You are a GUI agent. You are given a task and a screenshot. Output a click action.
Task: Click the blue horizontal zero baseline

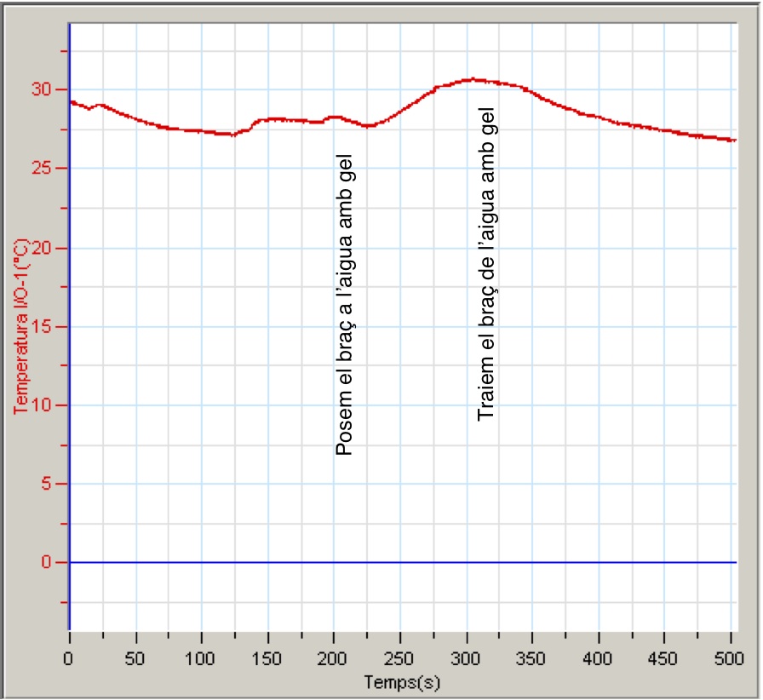point(402,562)
